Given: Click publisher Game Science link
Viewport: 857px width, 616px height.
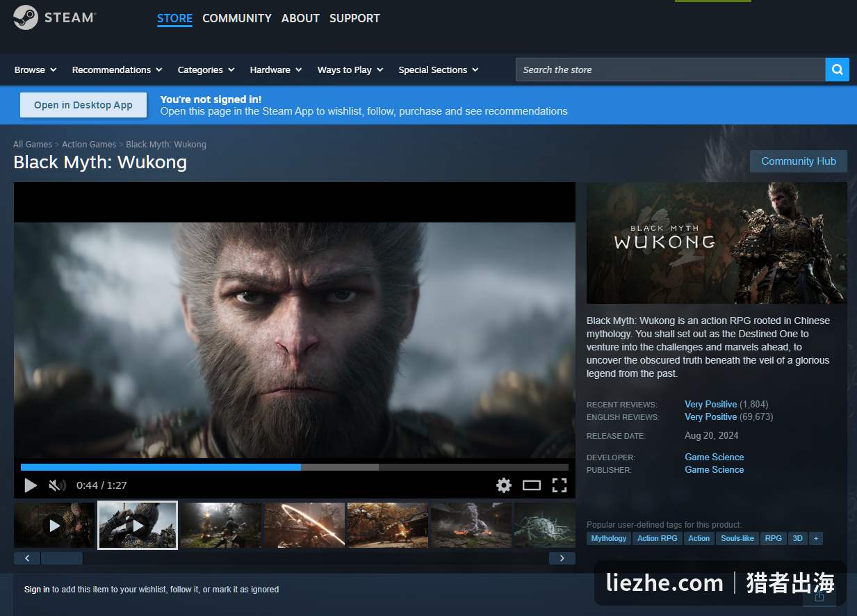Looking at the screenshot, I should (714, 469).
